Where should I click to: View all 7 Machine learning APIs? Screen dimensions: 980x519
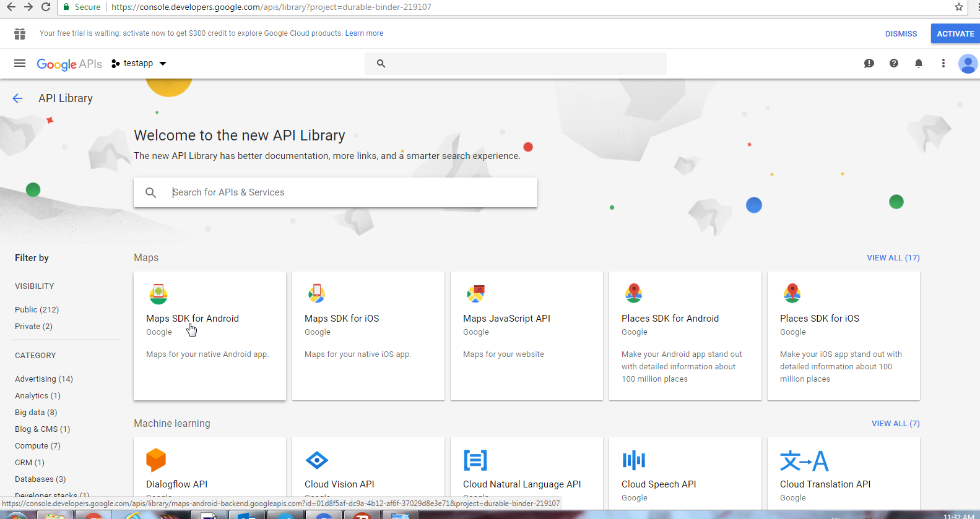pyautogui.click(x=896, y=424)
